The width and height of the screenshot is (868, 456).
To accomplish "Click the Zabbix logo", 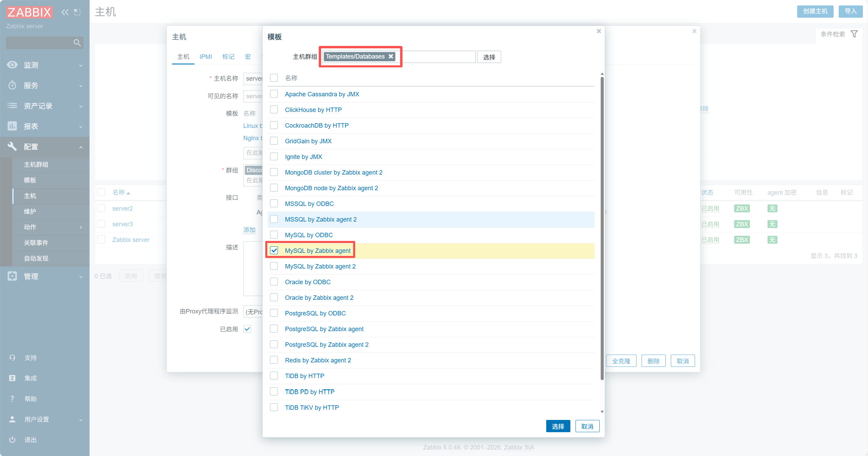I will click(x=29, y=12).
